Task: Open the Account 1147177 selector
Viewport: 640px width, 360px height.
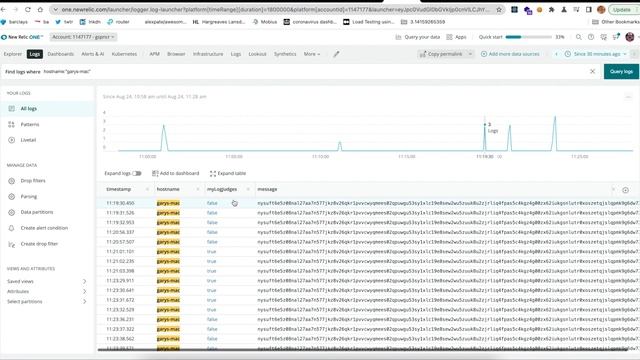Action: 83,37
